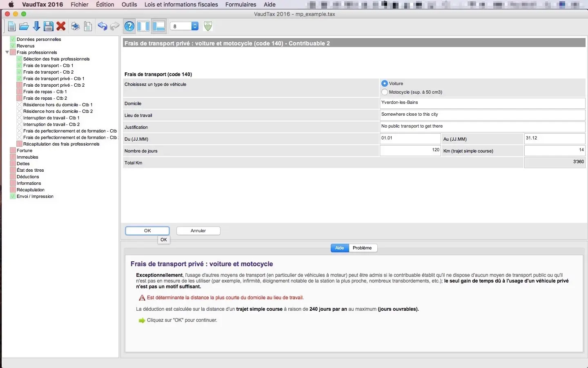Viewport: 588px width, 368px height.
Task: Confirm the form with the OK button
Action: 147,231
